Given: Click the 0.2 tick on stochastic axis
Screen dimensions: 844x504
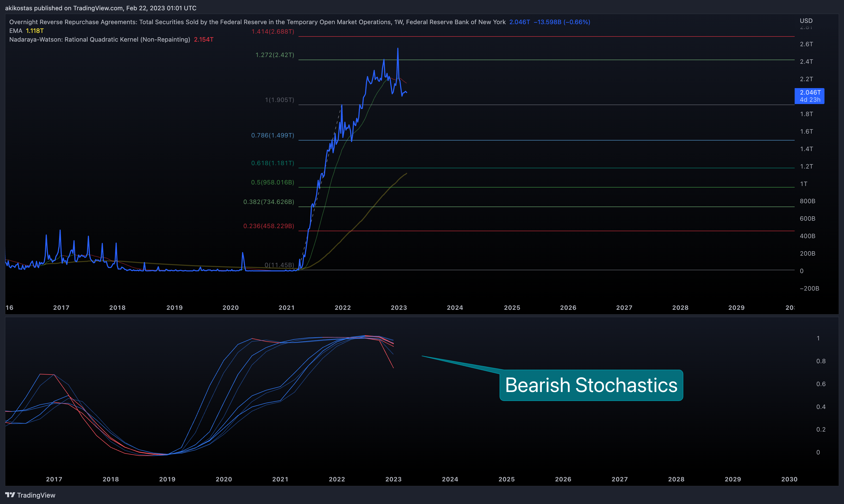Looking at the screenshot, I should [x=821, y=429].
